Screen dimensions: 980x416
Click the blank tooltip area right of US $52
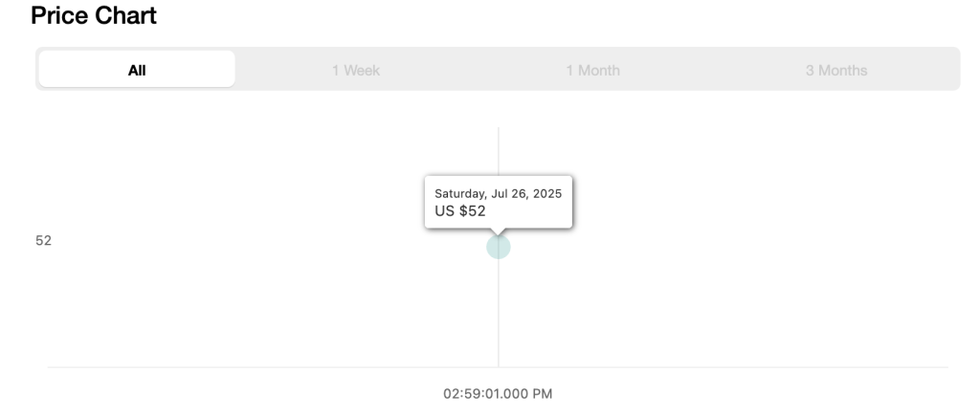click(527, 211)
